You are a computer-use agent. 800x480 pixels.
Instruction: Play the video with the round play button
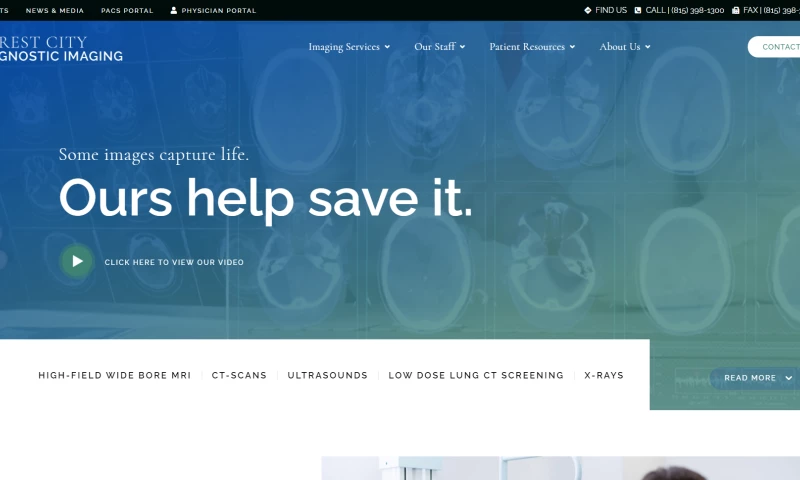[x=77, y=261]
